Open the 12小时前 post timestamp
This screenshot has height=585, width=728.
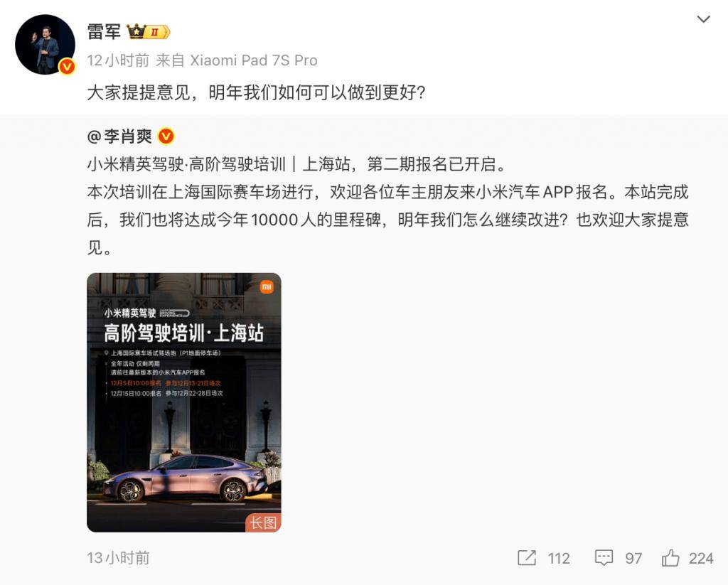click(118, 60)
